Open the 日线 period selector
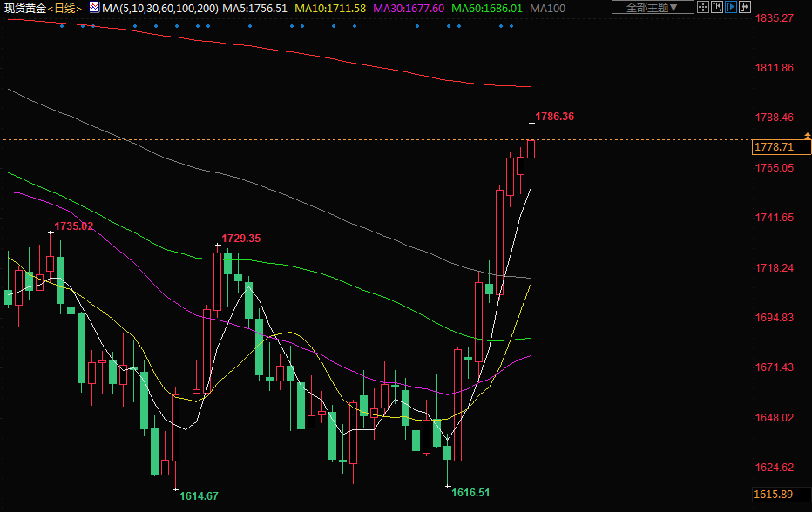 pyautogui.click(x=64, y=8)
